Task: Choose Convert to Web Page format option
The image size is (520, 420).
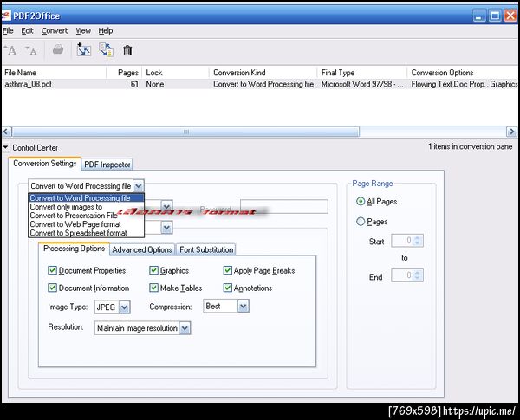Action: tap(86, 224)
